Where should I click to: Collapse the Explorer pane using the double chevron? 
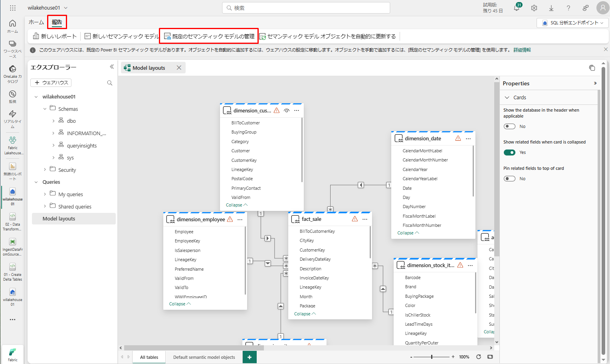click(x=112, y=67)
